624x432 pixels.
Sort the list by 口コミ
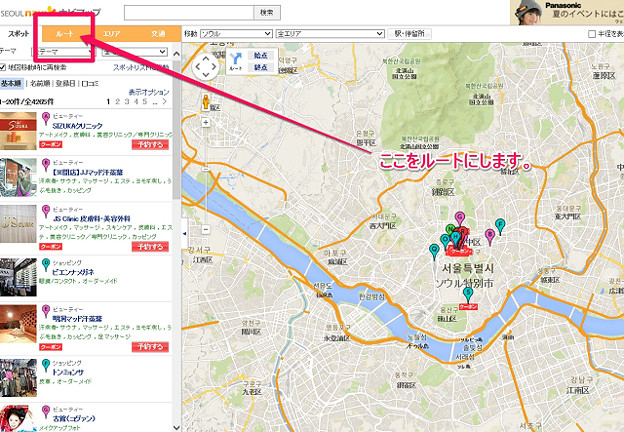pos(90,84)
